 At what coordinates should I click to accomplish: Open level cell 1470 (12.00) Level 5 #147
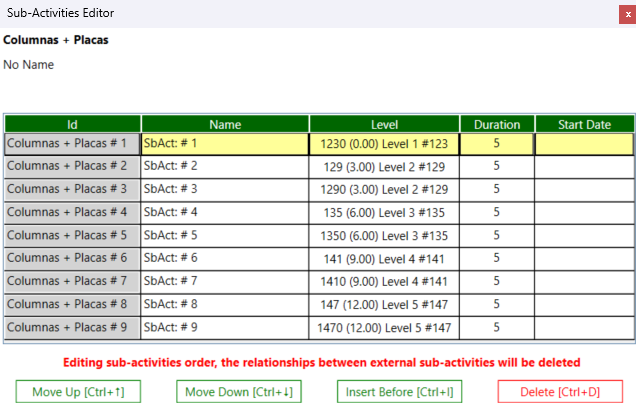384,327
